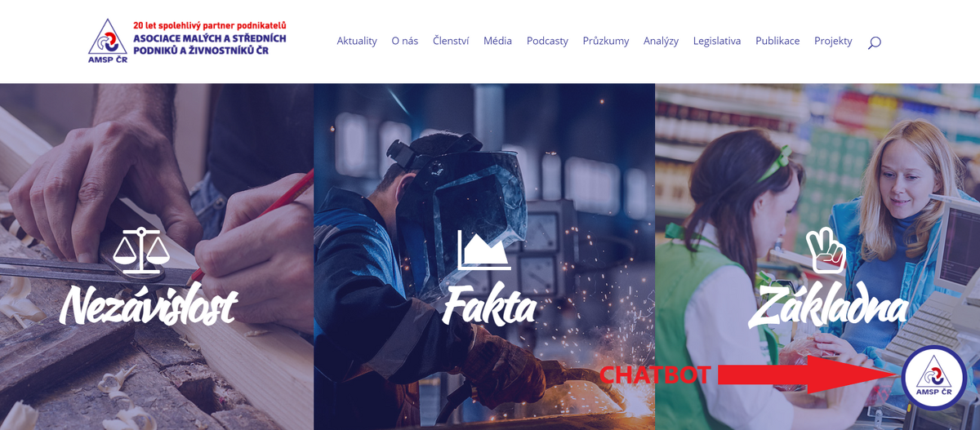
Task: Open the AMSP ČR chatbot bubble
Action: pyautogui.click(x=934, y=377)
